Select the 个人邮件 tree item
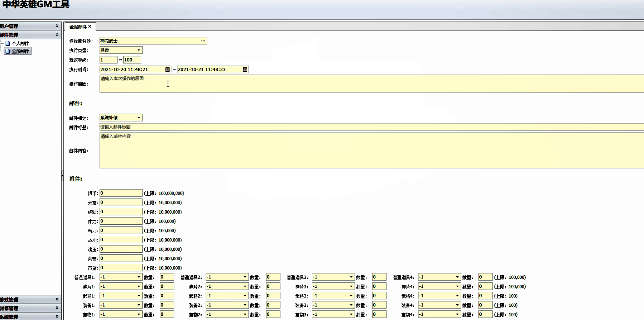The width and height of the screenshot is (644, 320). coord(20,43)
